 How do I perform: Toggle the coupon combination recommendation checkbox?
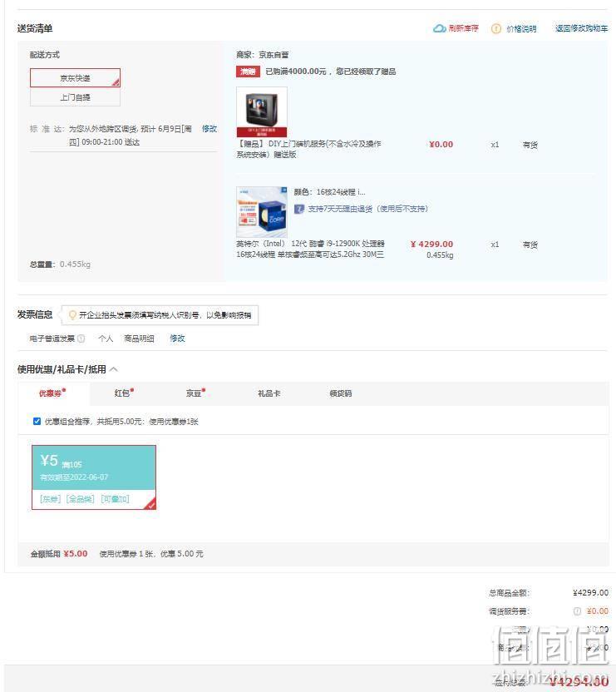tap(37, 422)
